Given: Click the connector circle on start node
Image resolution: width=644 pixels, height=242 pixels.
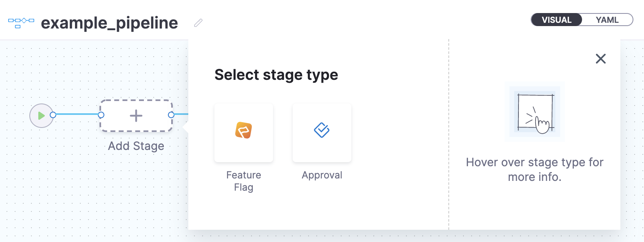Looking at the screenshot, I should (x=53, y=115).
